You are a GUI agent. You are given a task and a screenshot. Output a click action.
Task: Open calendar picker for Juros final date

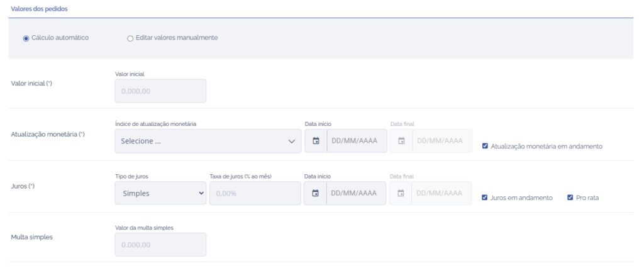point(401,193)
